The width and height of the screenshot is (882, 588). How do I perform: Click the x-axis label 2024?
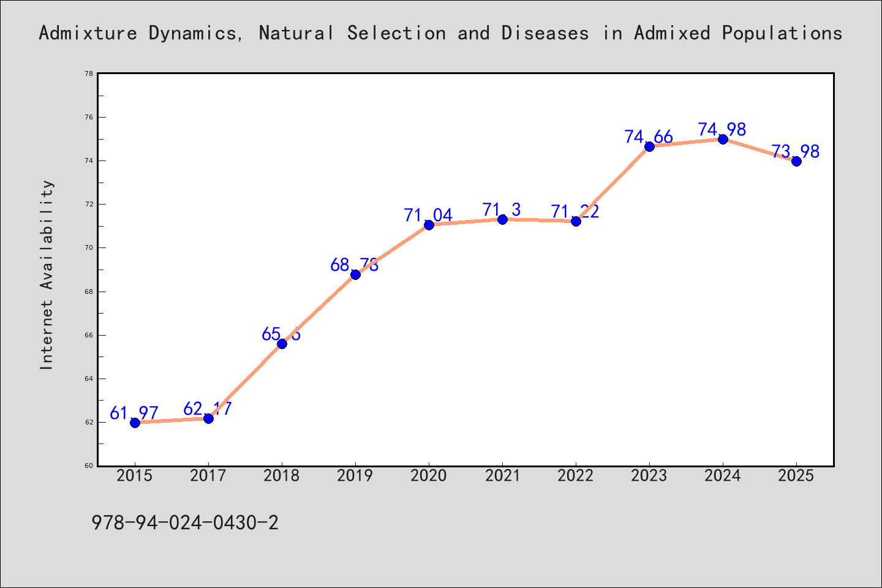[723, 476]
